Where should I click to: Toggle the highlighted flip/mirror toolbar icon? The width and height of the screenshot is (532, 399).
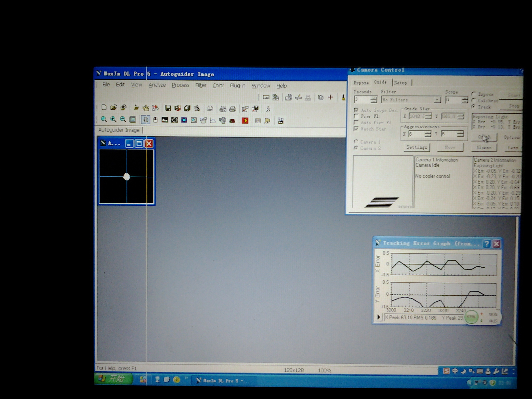[145, 119]
